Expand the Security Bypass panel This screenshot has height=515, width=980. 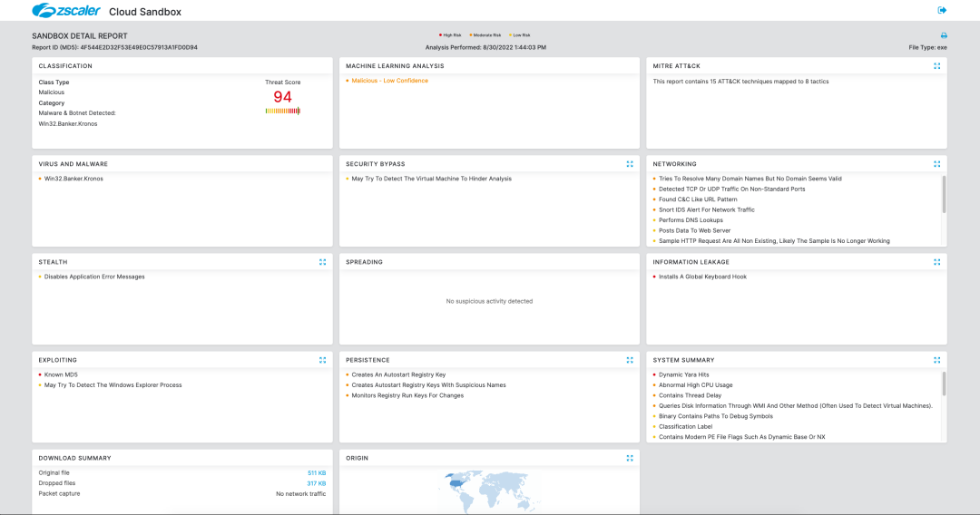click(x=630, y=164)
